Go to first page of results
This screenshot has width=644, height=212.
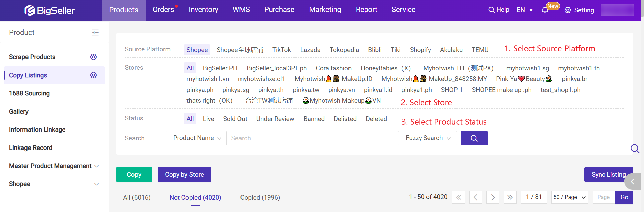click(459, 197)
